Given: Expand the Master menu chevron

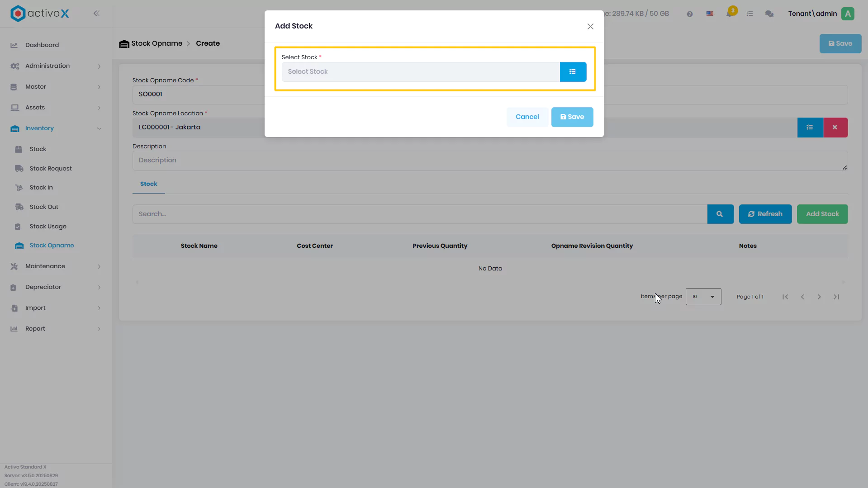Looking at the screenshot, I should point(99,87).
